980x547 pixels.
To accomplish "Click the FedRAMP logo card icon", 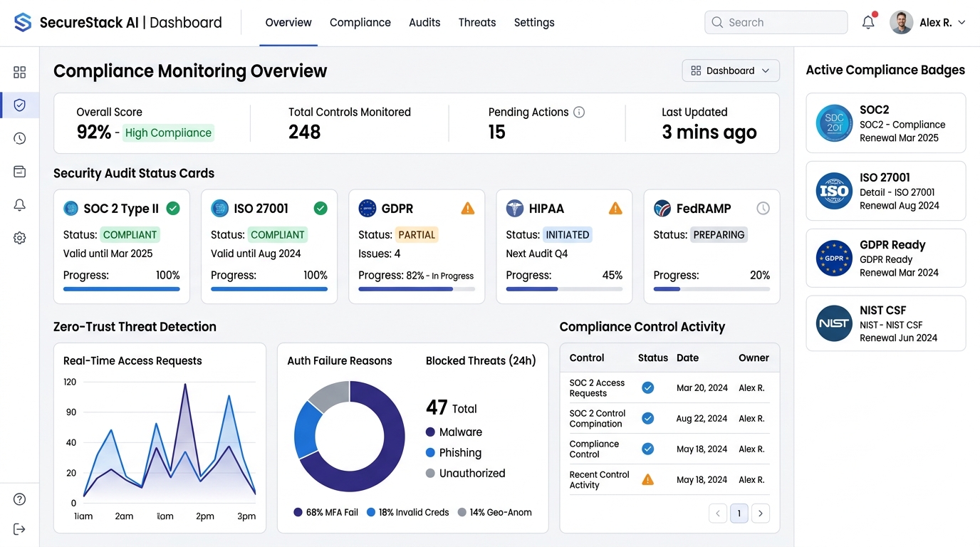I will [662, 208].
